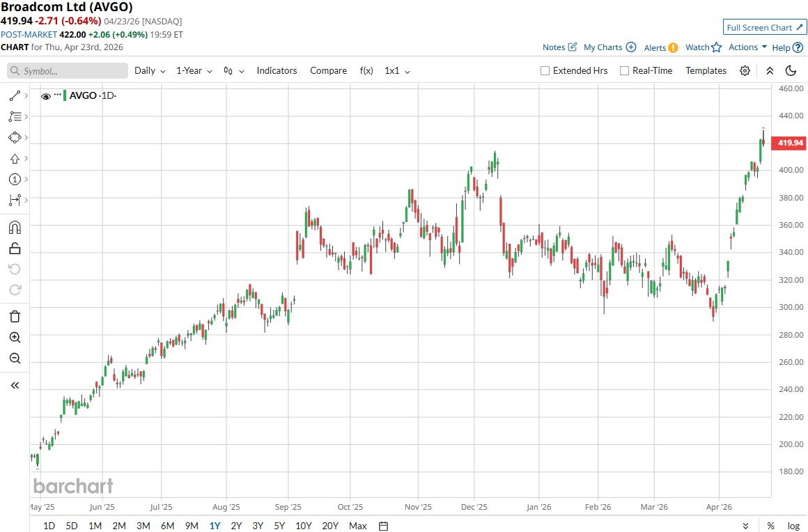Open the Daily interval dropdown

pos(150,71)
